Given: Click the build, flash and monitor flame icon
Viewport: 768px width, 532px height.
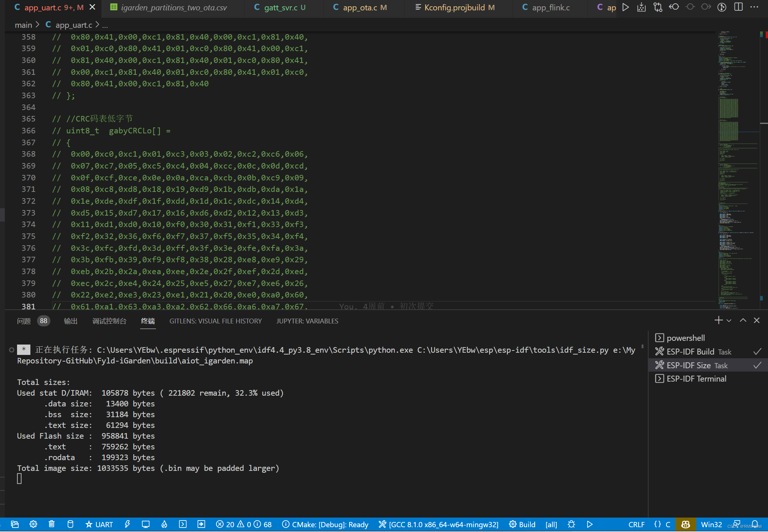Looking at the screenshot, I should (164, 524).
